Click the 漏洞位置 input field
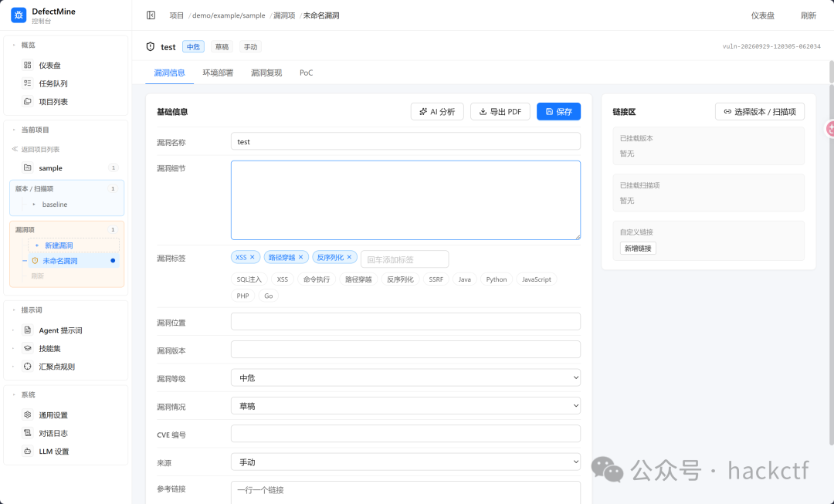 pyautogui.click(x=405, y=322)
